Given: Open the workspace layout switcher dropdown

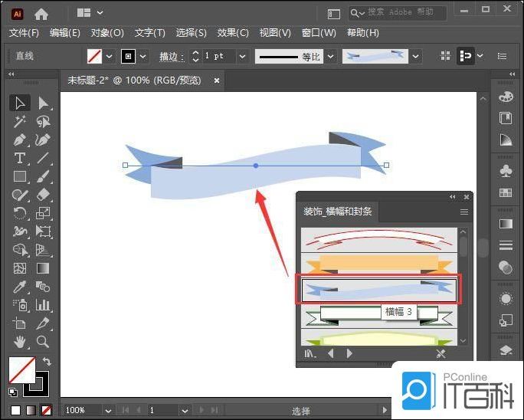Looking at the screenshot, I should click(x=100, y=13).
